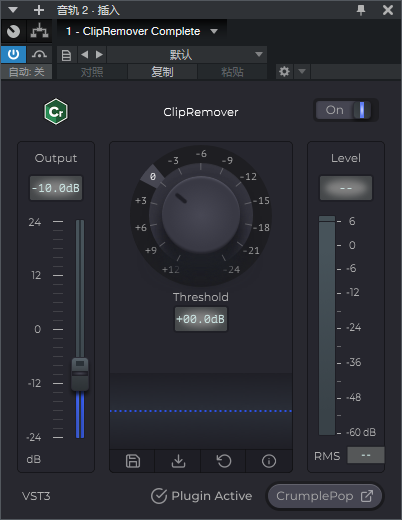
Task: Click the Output -10.0dB value field
Action: click(x=56, y=188)
